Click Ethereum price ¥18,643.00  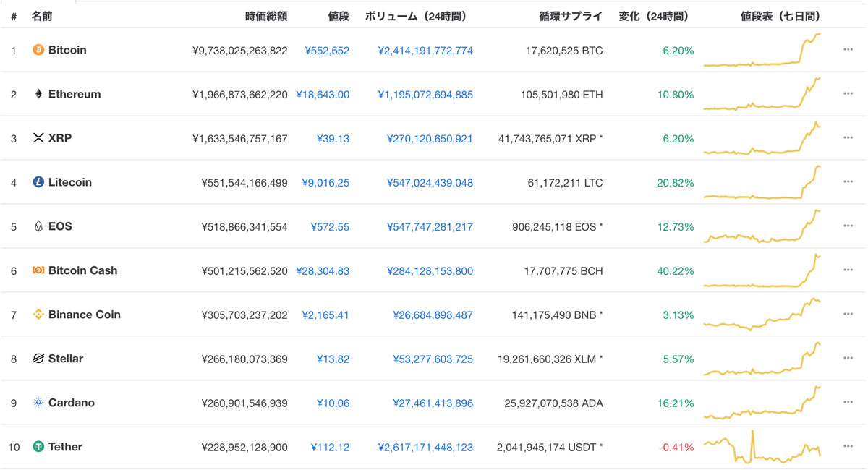tap(323, 95)
